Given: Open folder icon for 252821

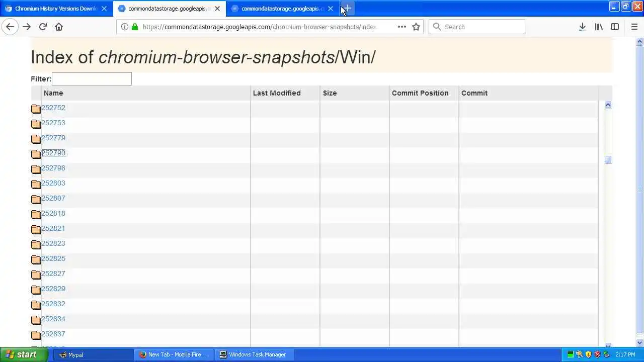Looking at the screenshot, I should click(36, 229).
